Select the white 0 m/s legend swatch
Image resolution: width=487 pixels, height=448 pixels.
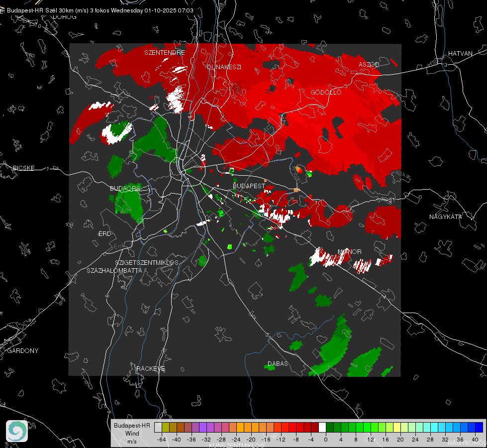[322, 428]
